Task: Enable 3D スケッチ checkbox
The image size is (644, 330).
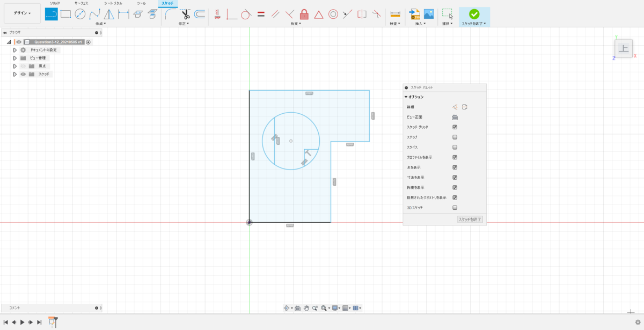Action: point(455,207)
